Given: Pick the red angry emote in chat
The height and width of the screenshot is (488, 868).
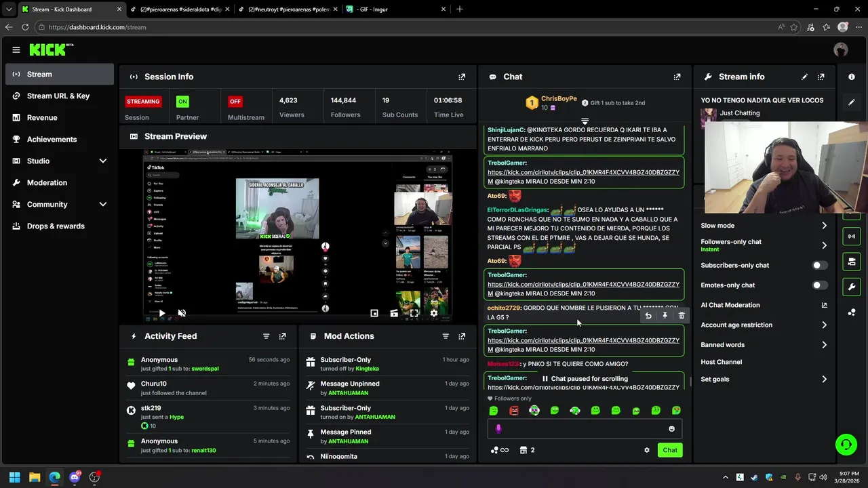Looking at the screenshot, I should tap(514, 410).
